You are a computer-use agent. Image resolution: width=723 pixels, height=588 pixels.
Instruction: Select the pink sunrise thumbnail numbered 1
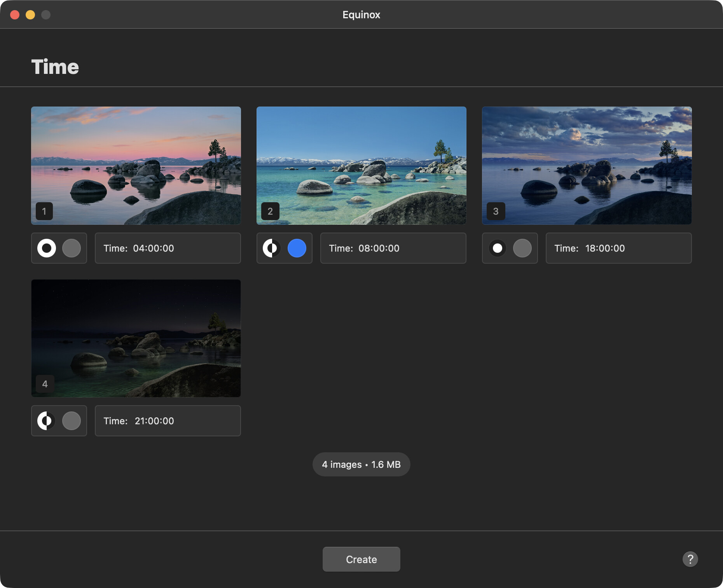click(x=136, y=166)
